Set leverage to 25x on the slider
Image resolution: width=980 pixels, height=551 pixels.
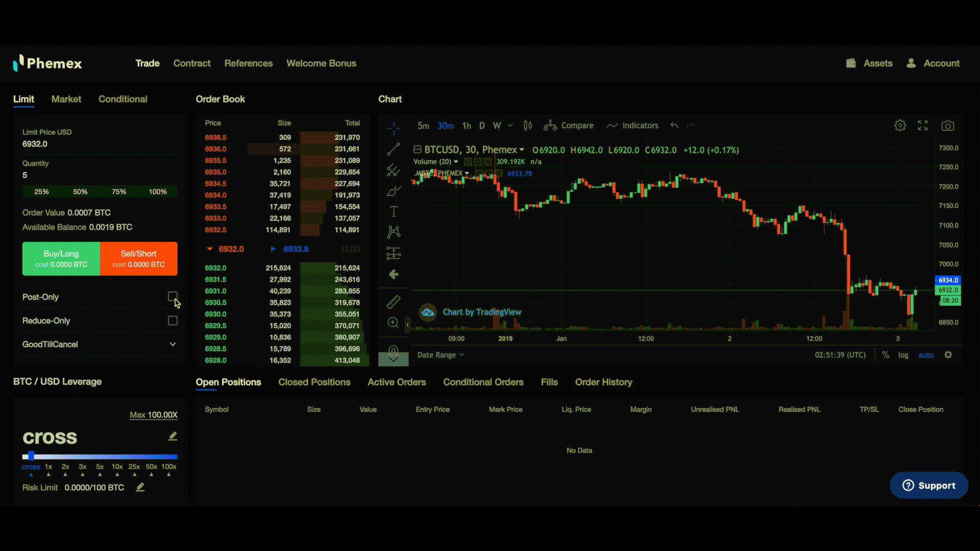click(x=134, y=466)
